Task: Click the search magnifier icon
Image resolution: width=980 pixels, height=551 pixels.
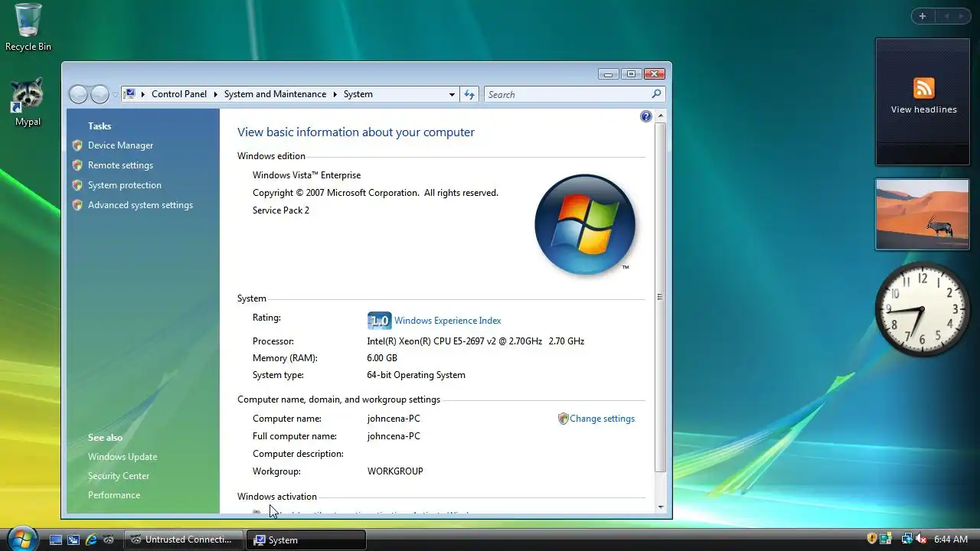Action: (656, 94)
